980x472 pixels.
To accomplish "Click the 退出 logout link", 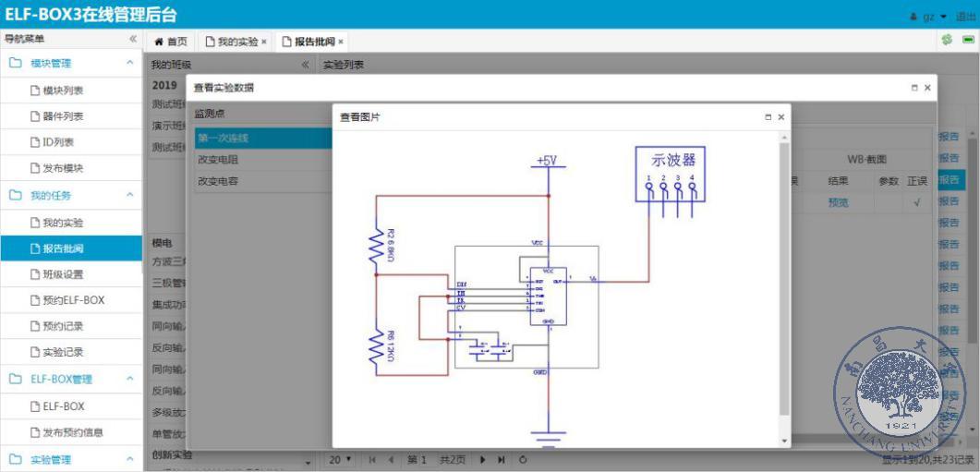I will (964, 17).
